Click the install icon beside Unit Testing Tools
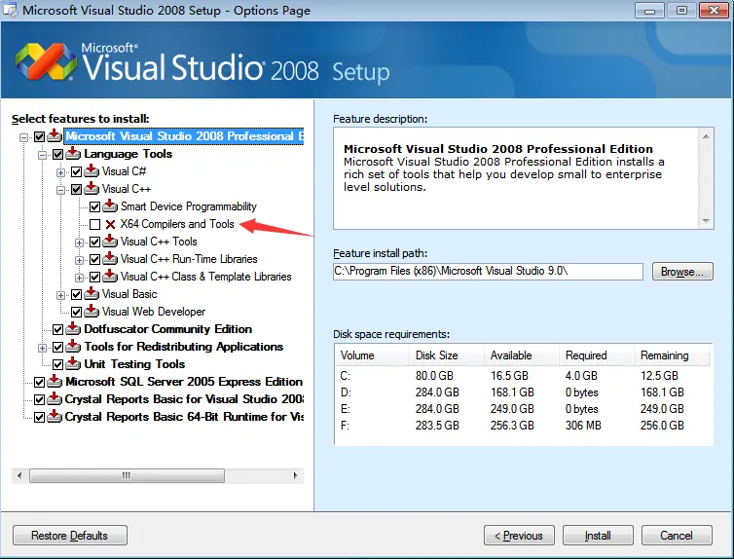The height and width of the screenshot is (560, 734). pyautogui.click(x=73, y=364)
